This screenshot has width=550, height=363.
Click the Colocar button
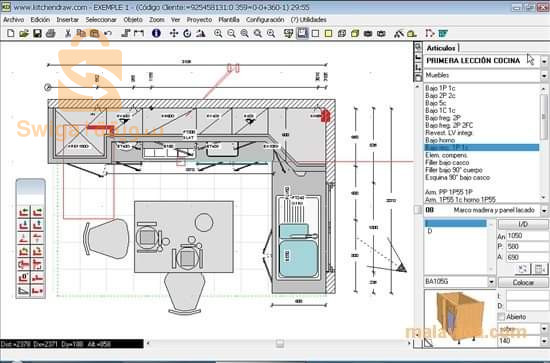(523, 283)
